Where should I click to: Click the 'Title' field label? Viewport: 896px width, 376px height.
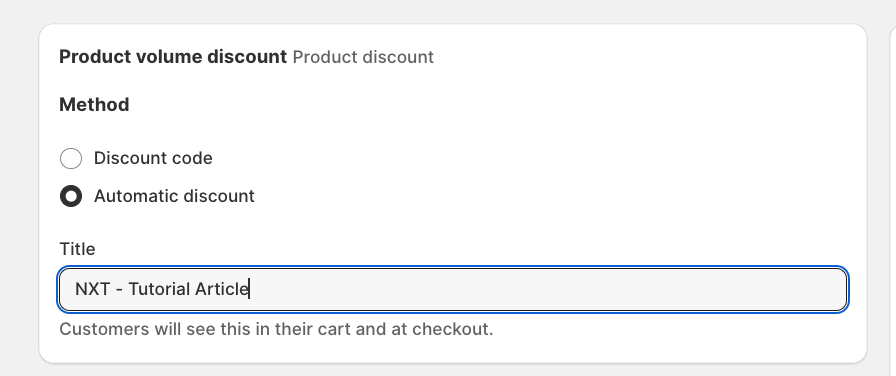[x=77, y=249]
